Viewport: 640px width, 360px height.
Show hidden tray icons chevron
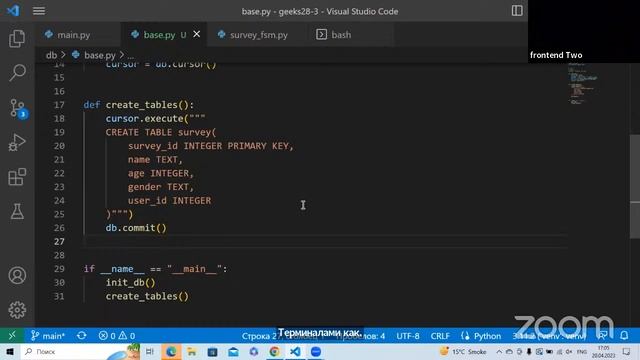[x=499, y=351]
